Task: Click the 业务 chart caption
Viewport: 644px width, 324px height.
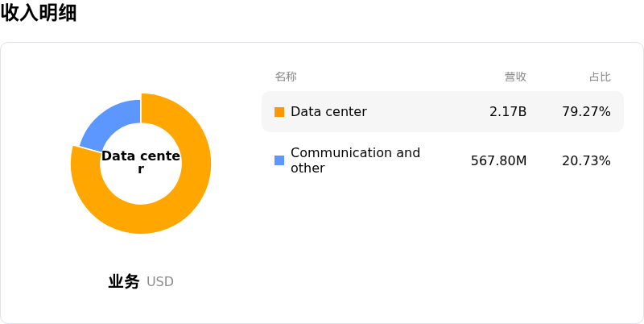Action: 124,281
